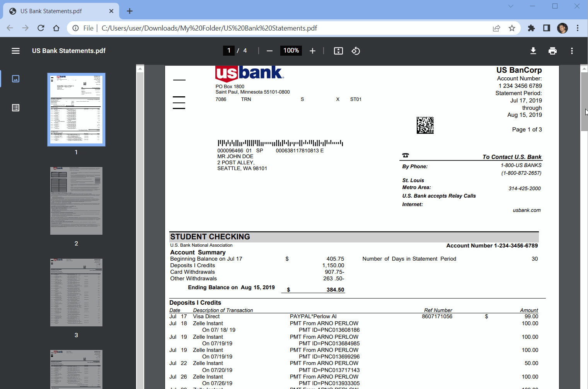This screenshot has width=588, height=389.
Task: Click the Visa Direct transaction description
Action: pyautogui.click(x=206, y=316)
